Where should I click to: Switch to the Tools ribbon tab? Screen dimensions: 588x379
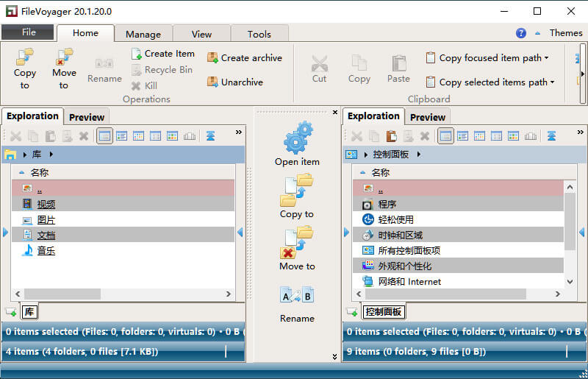click(x=259, y=34)
